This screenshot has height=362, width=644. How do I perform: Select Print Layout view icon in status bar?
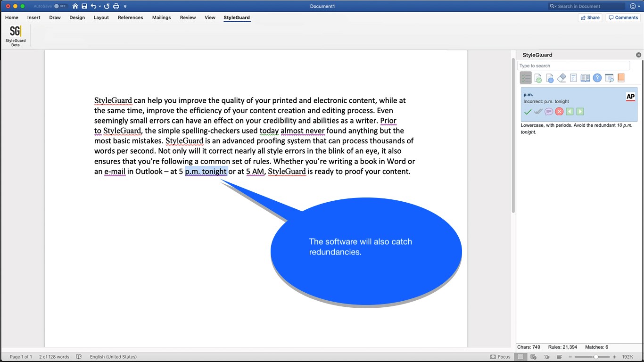[520, 357]
